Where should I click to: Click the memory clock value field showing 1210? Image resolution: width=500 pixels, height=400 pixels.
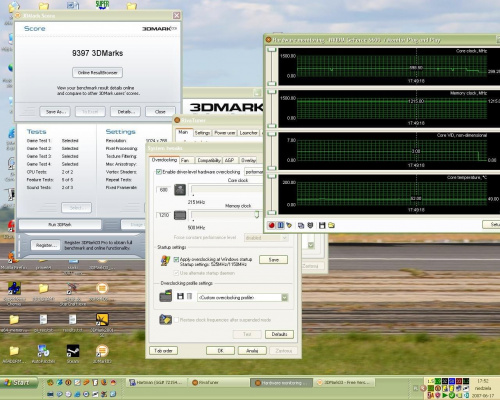tap(163, 215)
